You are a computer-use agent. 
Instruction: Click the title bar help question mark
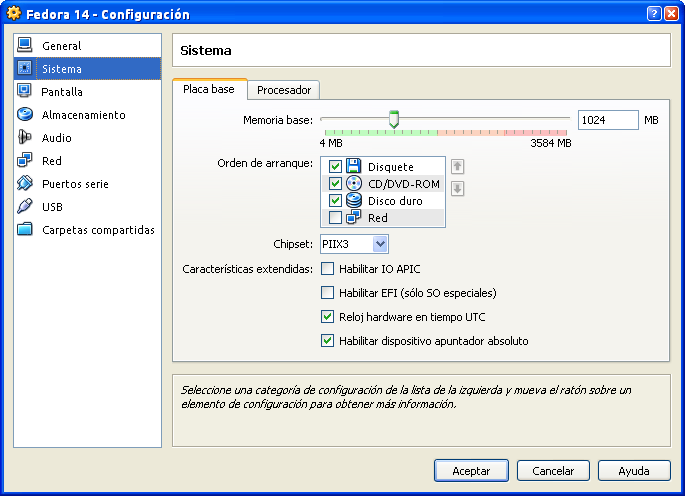point(654,14)
